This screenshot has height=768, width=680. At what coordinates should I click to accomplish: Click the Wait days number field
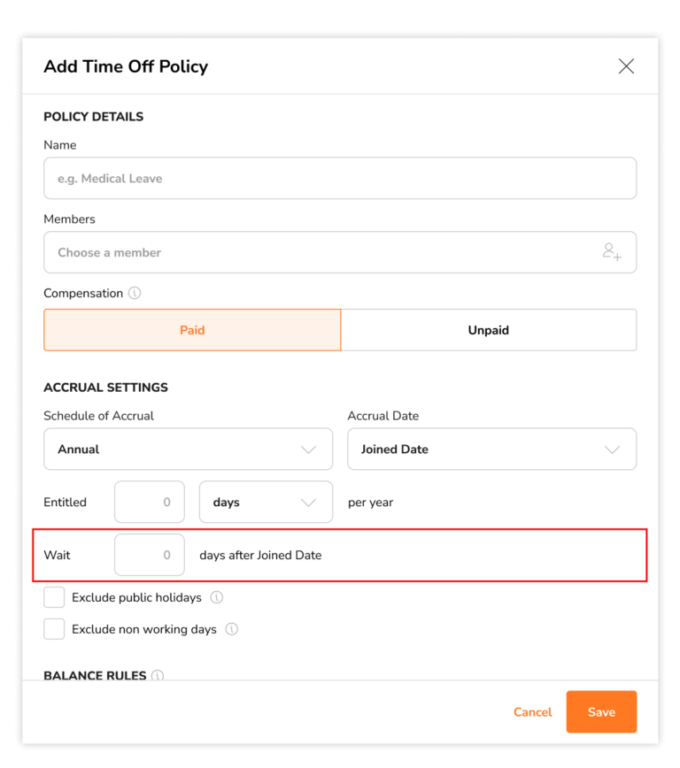(149, 555)
